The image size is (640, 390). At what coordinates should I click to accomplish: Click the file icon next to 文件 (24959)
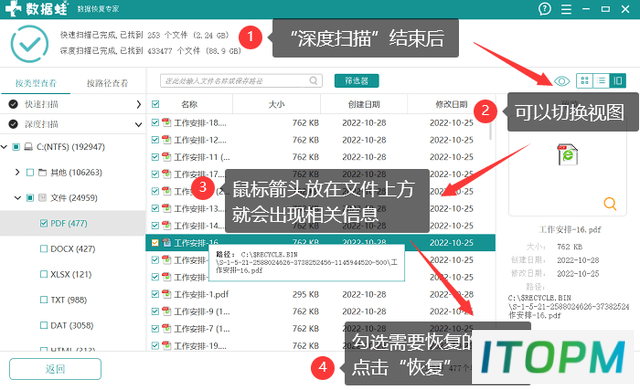[42, 197]
